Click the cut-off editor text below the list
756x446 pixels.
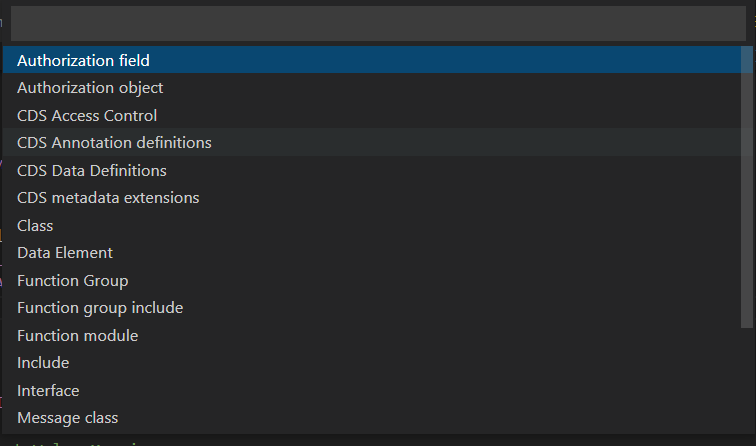point(90,441)
